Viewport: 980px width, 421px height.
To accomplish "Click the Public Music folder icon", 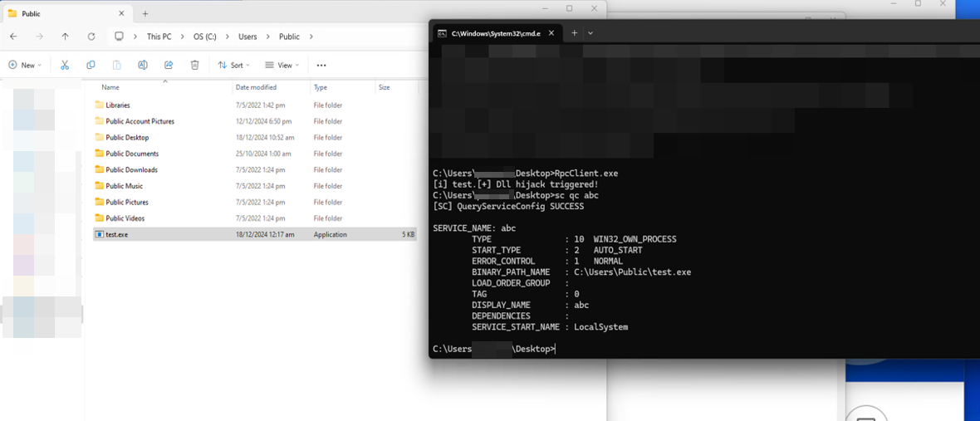I will point(99,186).
